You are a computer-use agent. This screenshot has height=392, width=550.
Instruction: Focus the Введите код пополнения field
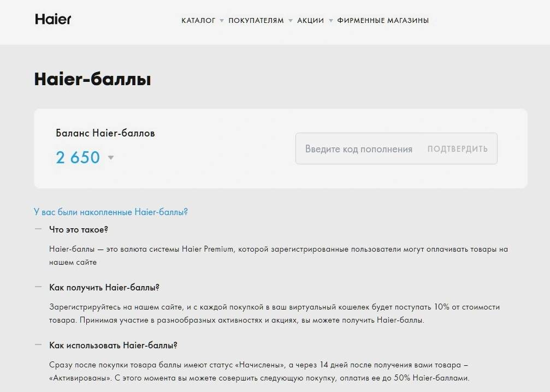point(358,149)
